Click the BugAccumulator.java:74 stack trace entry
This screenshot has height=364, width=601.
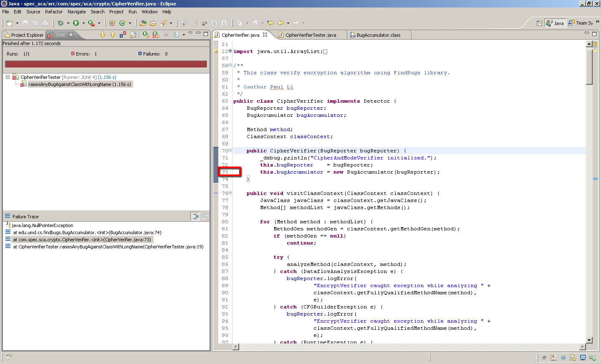87,233
